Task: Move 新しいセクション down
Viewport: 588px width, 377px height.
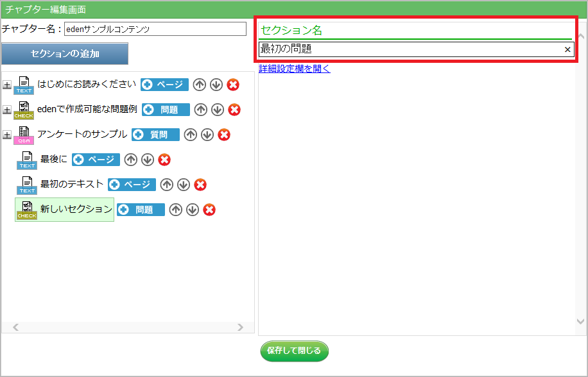Action: point(193,210)
